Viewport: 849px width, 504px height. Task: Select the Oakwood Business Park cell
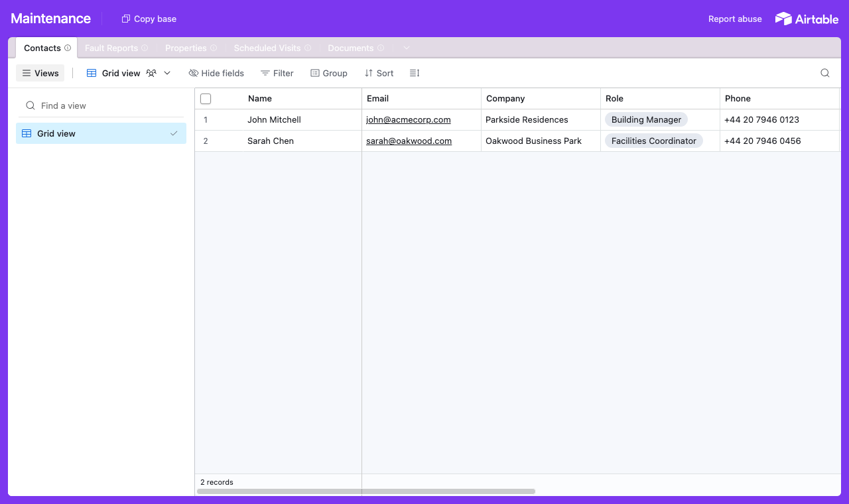point(541,141)
